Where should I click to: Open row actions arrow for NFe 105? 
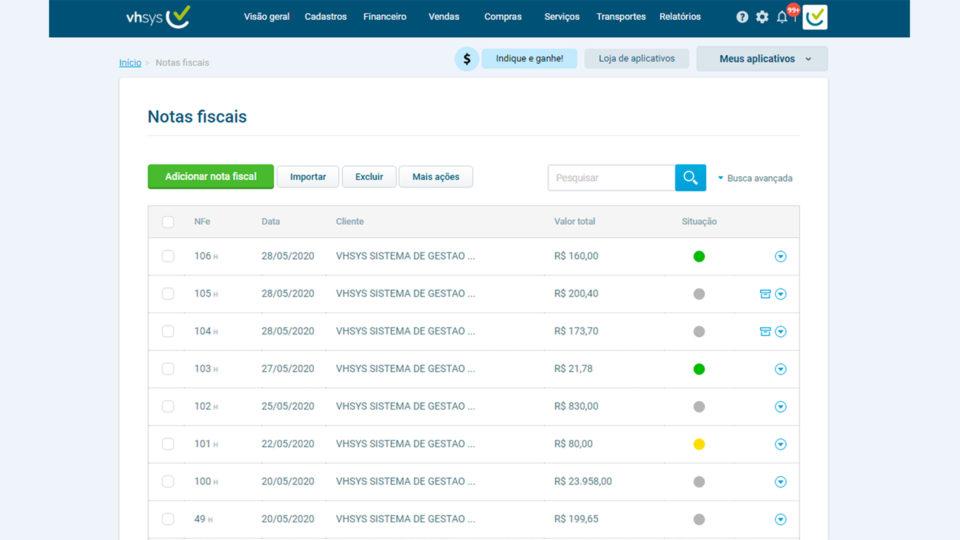(780, 294)
